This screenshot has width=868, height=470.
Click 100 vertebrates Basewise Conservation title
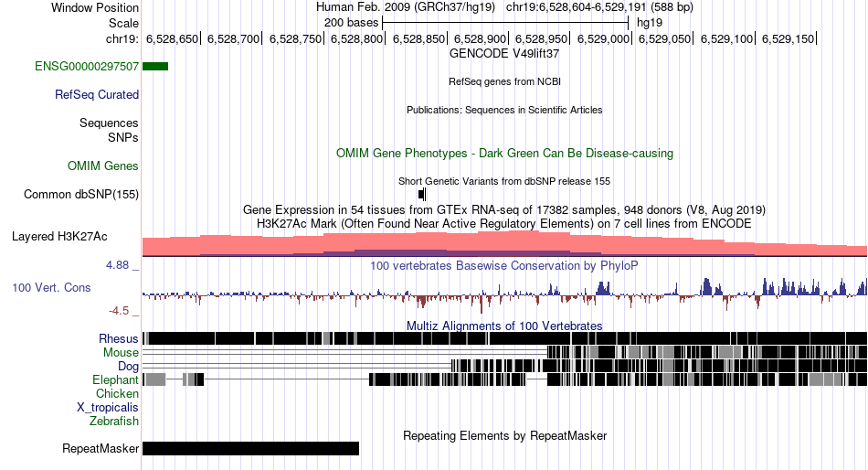point(504,266)
